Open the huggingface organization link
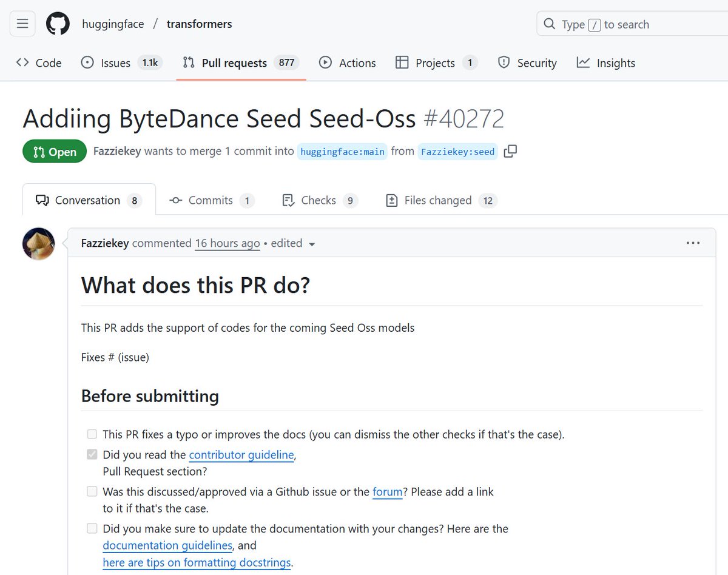The height and width of the screenshot is (575, 728). [113, 24]
